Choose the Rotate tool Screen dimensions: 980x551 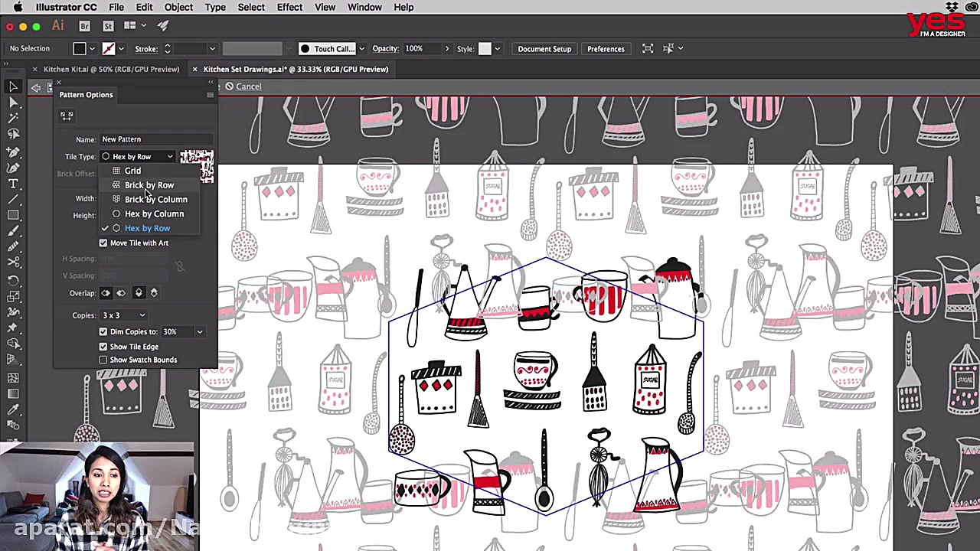coord(13,280)
